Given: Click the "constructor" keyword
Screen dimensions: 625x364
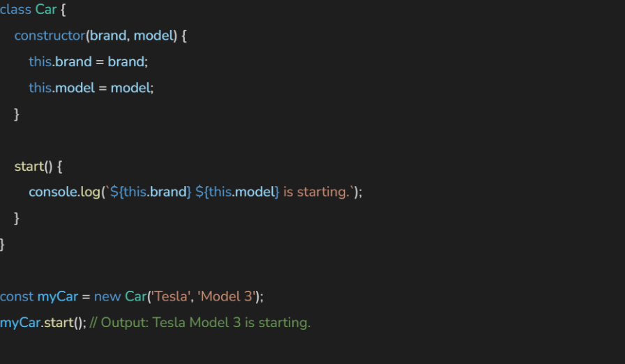Looking at the screenshot, I should point(49,36).
